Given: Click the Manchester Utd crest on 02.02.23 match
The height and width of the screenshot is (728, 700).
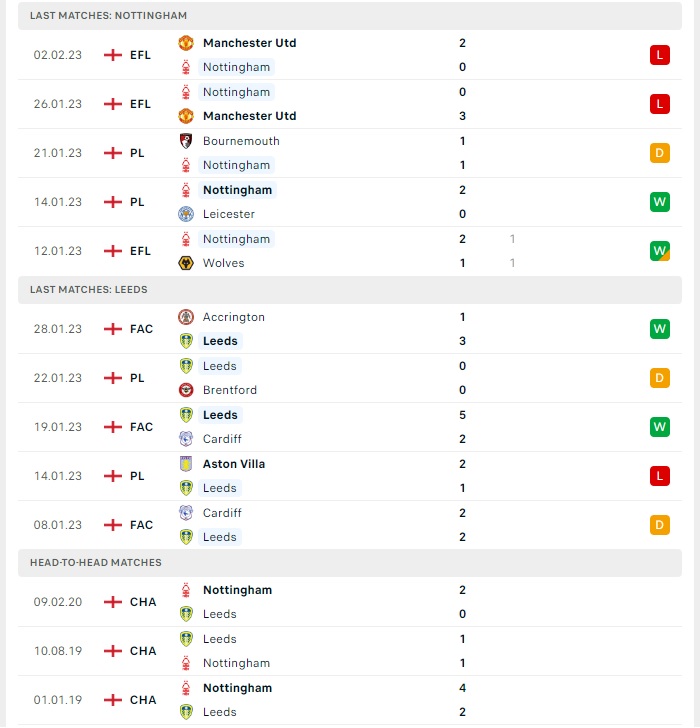Looking at the screenshot, I should tap(186, 43).
